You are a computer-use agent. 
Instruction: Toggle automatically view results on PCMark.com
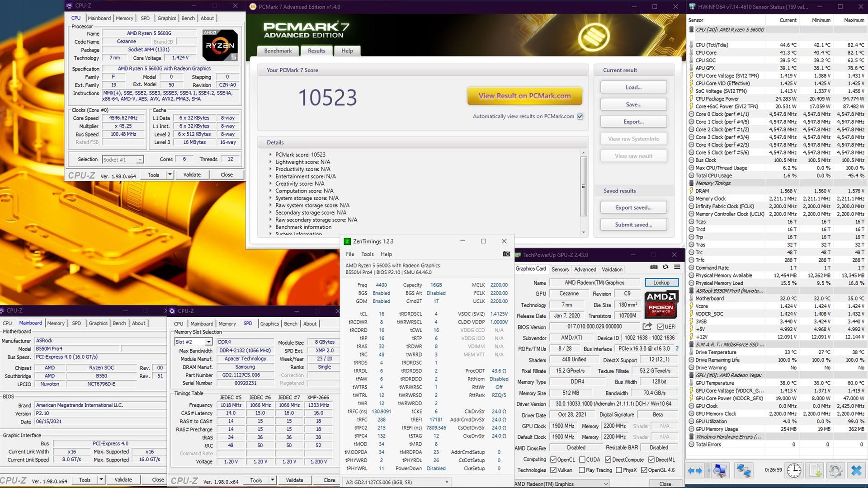580,117
